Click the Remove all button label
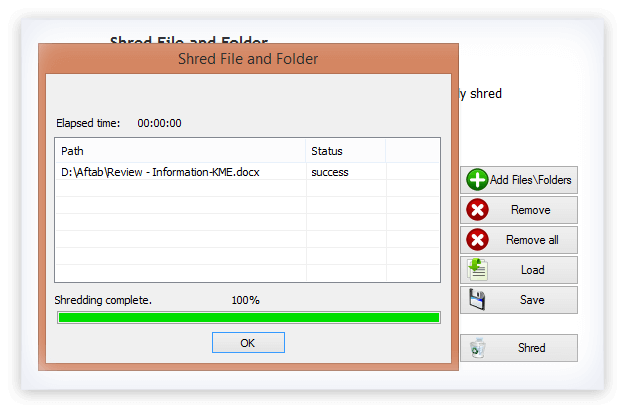The width and height of the screenshot is (624, 409). point(532,240)
